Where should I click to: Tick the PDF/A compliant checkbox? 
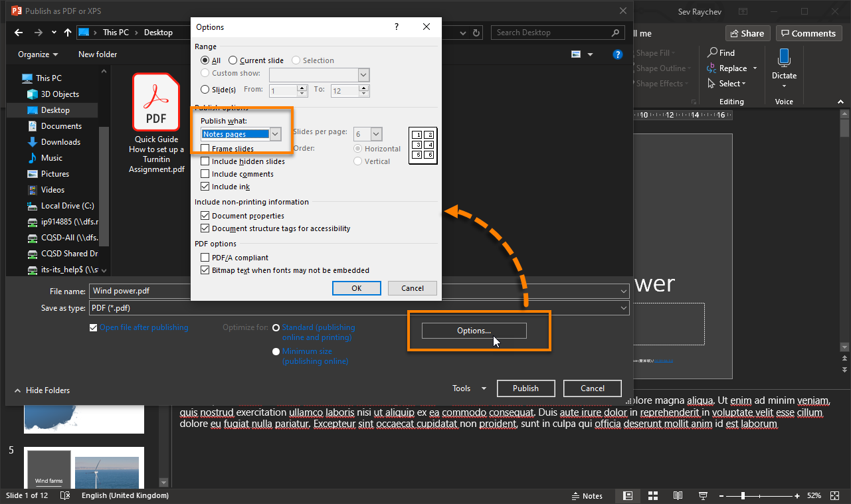(x=205, y=258)
